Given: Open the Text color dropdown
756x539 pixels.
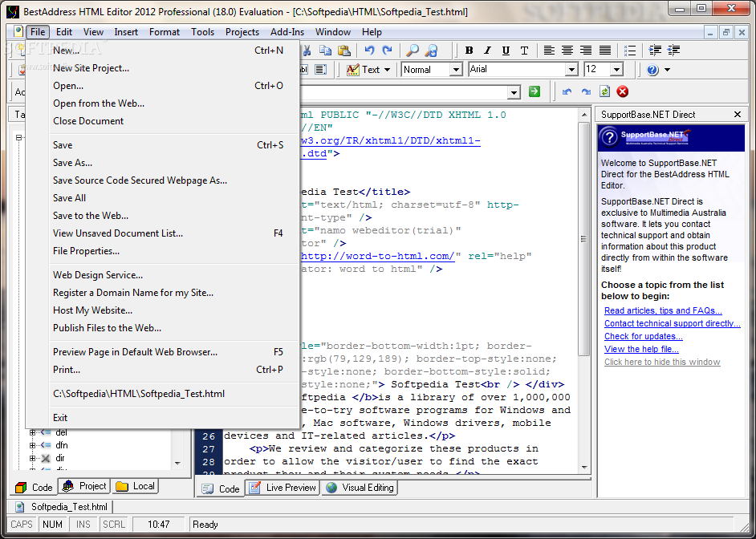Looking at the screenshot, I should (387, 70).
